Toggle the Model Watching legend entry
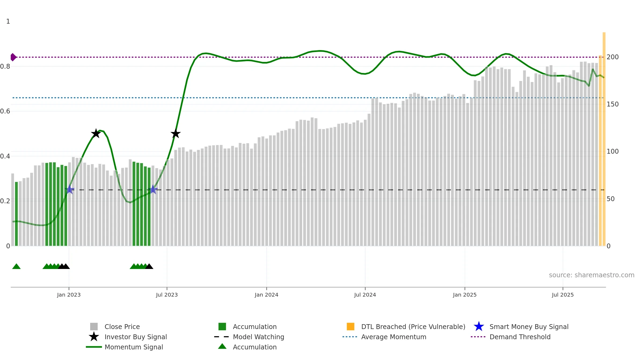This screenshot has width=644, height=362. click(249, 337)
